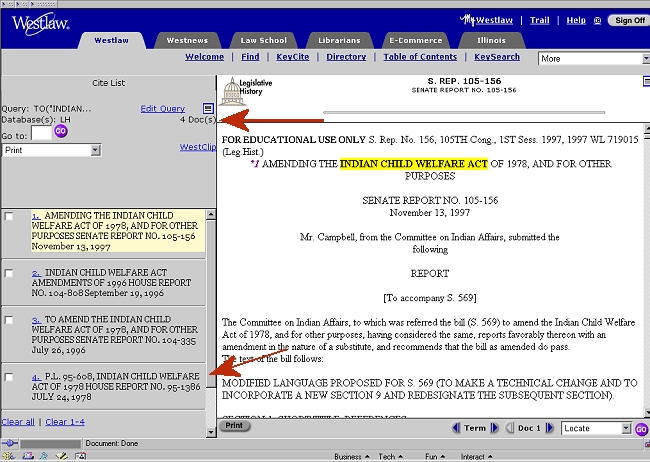Click cite list scrollbar down arrow
Image resolution: width=650 pixels, height=462 pixels.
pos(211,432)
